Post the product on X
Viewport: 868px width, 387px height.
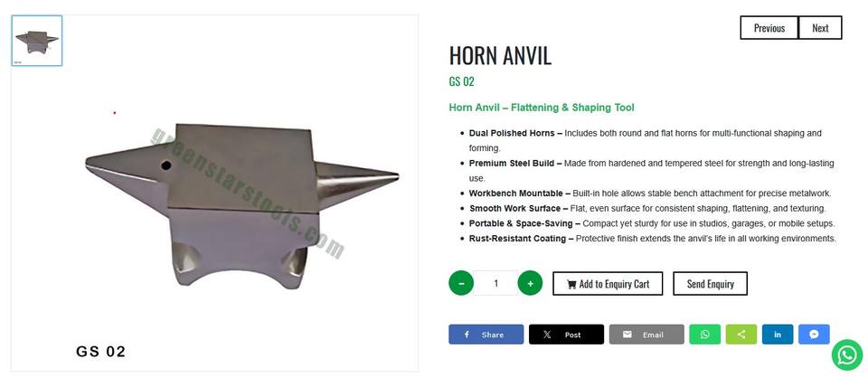coord(566,335)
